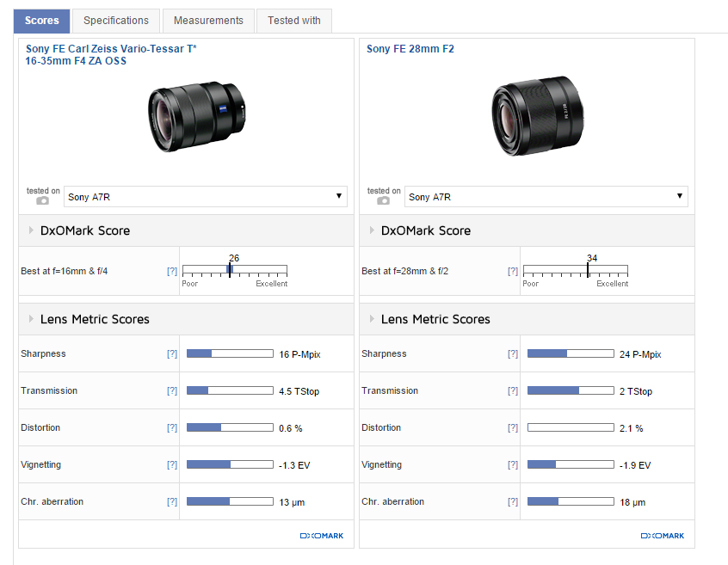Switch to the Scores tab

pyautogui.click(x=42, y=21)
